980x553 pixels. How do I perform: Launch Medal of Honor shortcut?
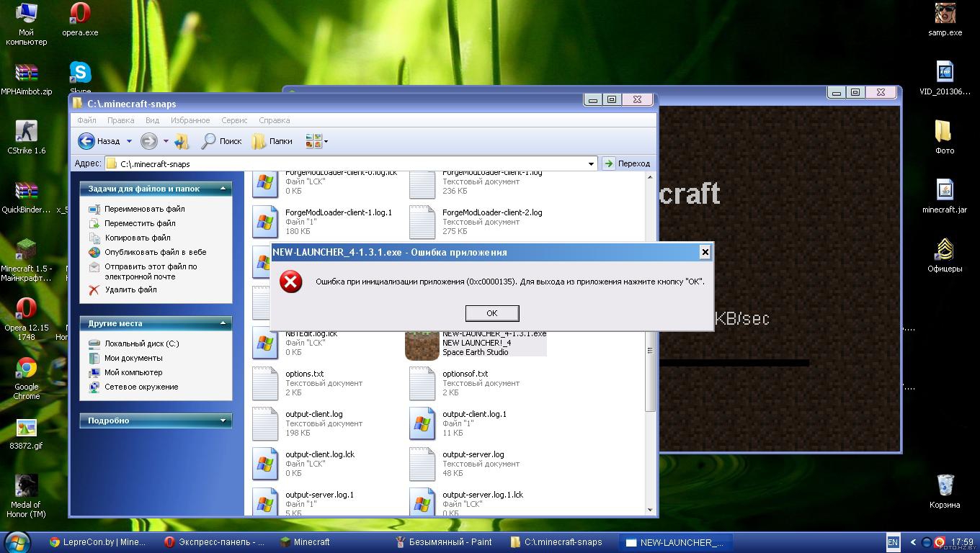(26, 496)
